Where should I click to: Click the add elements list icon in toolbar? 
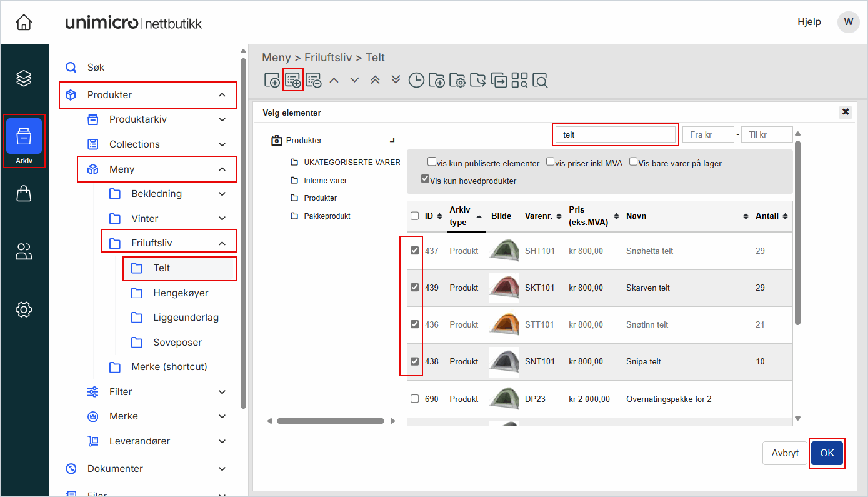coord(293,80)
